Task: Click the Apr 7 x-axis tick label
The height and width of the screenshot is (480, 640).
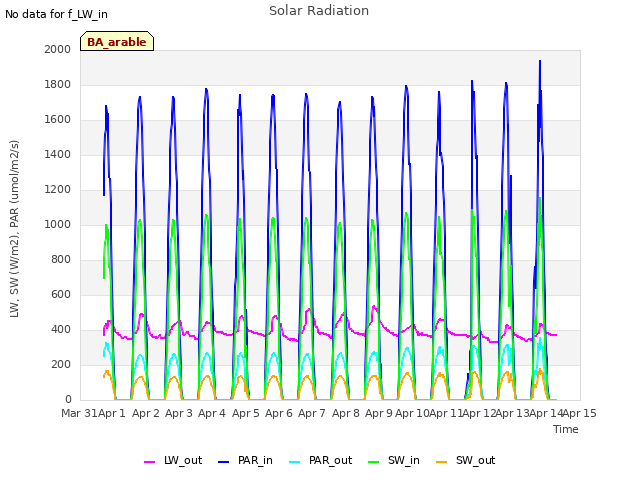Action: pos(312,413)
